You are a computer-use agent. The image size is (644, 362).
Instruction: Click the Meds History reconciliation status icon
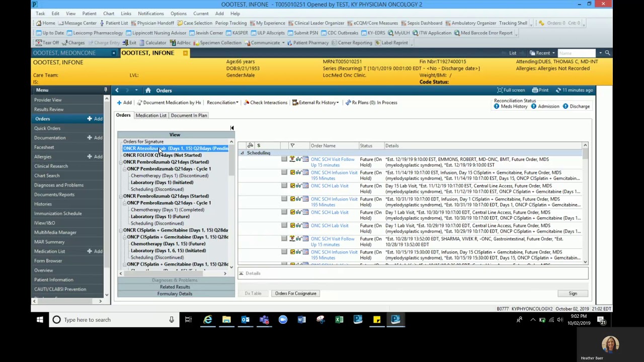[x=497, y=107]
